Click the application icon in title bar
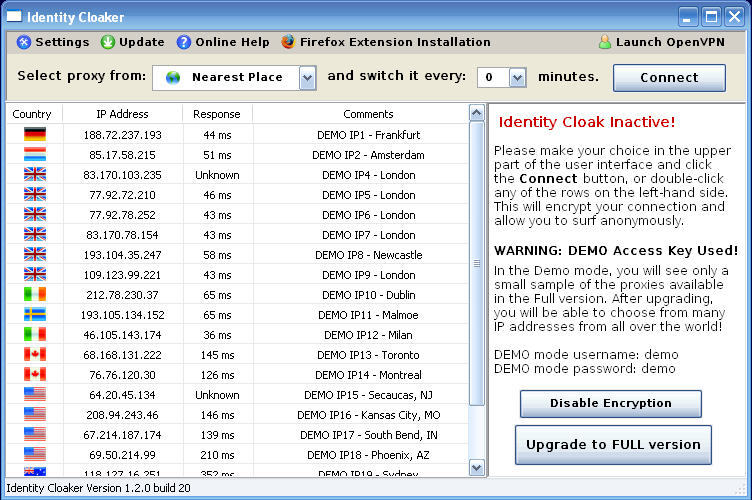This screenshot has height=500, width=752. 14,17
